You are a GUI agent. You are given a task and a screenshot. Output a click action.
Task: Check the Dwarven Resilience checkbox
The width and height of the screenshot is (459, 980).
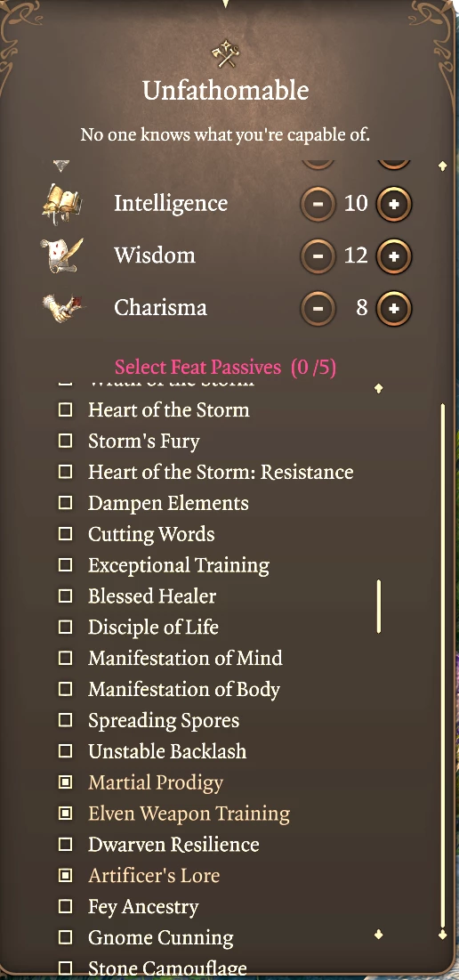click(x=65, y=845)
